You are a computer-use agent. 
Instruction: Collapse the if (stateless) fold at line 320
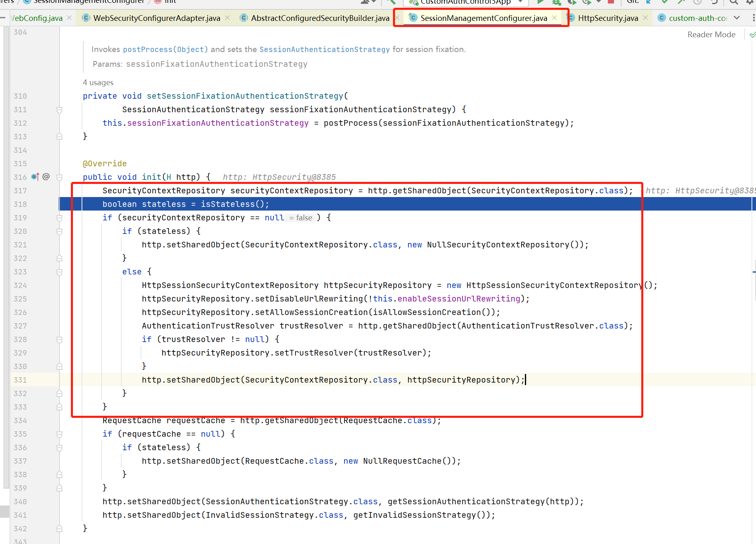click(x=59, y=231)
